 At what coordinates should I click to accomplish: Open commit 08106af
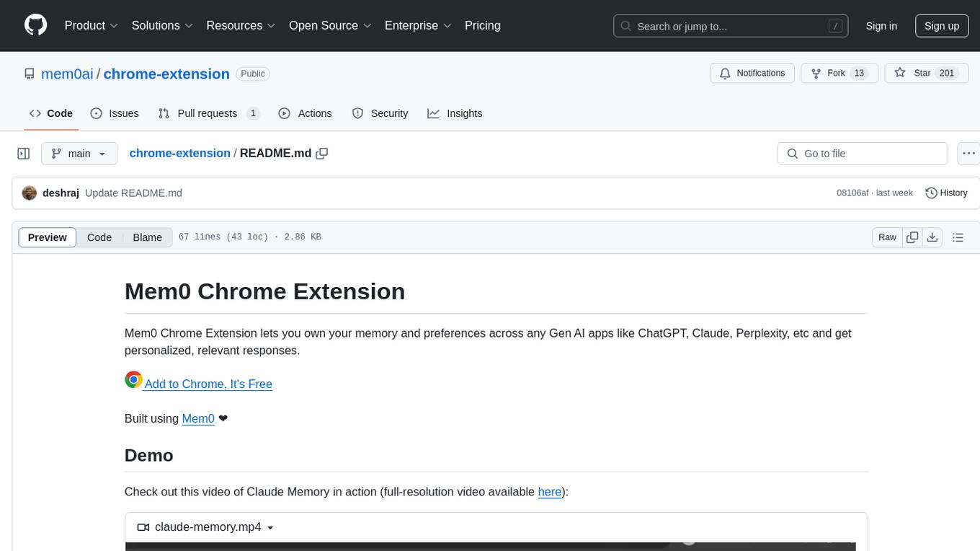click(x=852, y=193)
